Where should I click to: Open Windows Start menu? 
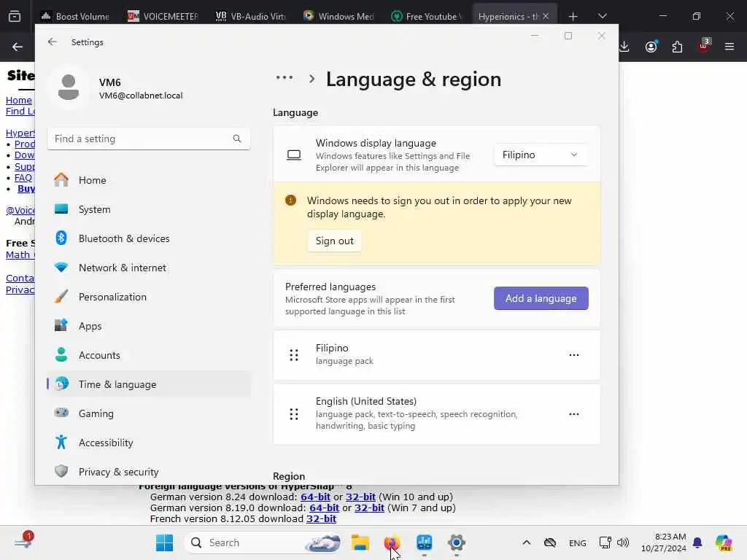[x=165, y=542]
